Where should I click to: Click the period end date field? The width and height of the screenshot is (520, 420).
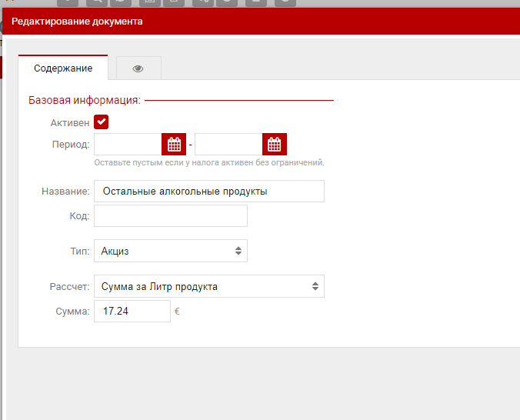pyautogui.click(x=228, y=144)
